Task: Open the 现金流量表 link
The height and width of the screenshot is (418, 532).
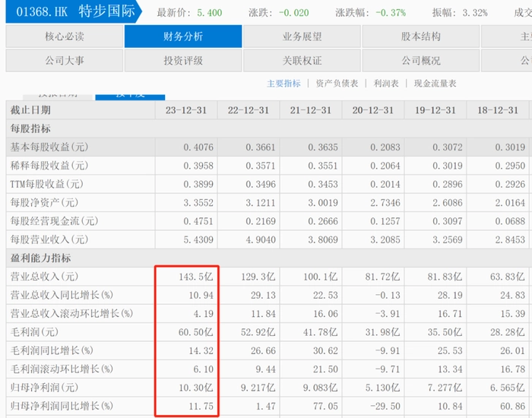Action: point(435,84)
